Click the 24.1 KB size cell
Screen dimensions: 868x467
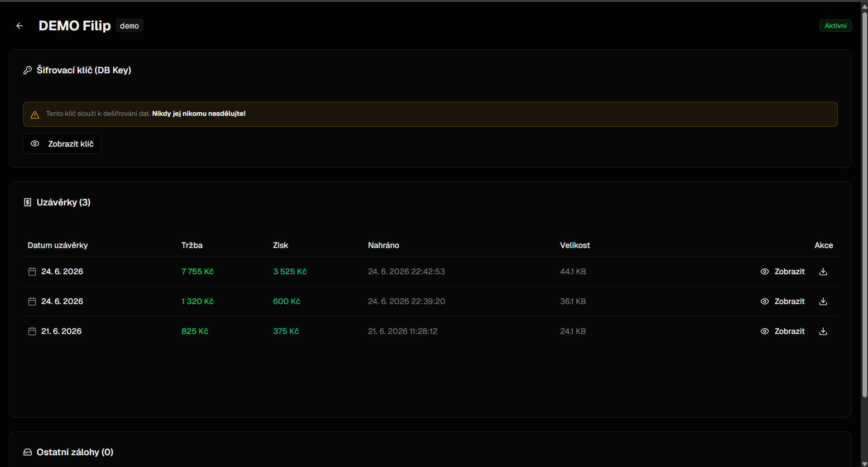pyautogui.click(x=573, y=331)
